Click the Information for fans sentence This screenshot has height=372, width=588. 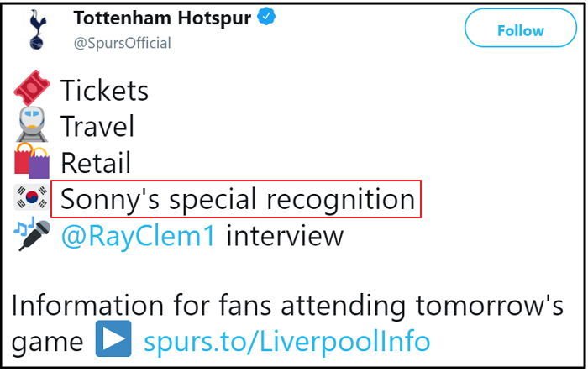(287, 306)
